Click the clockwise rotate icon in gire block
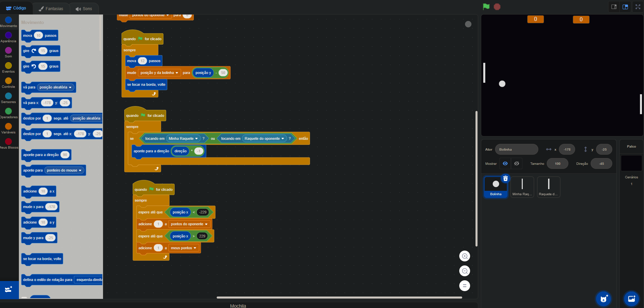Viewport: 644px width, 308px height. tap(34, 51)
